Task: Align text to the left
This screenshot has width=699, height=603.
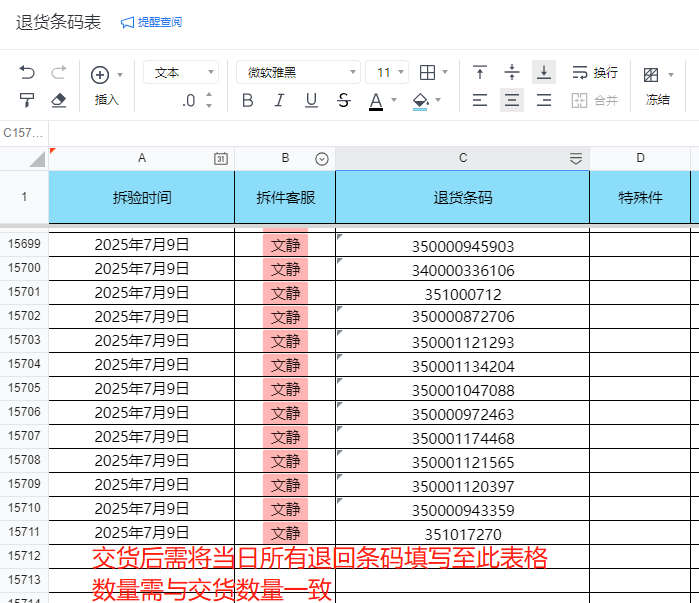Action: (x=480, y=100)
